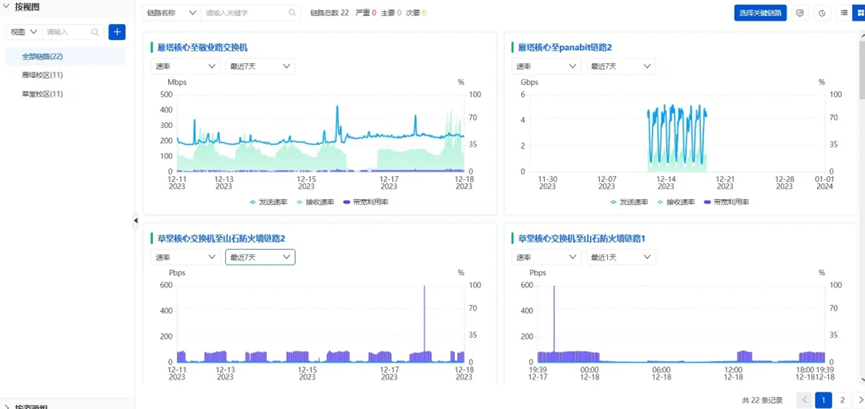Screen dimensions: 865x409
Task: Click the 选择关键链路 button
Action: (760, 13)
